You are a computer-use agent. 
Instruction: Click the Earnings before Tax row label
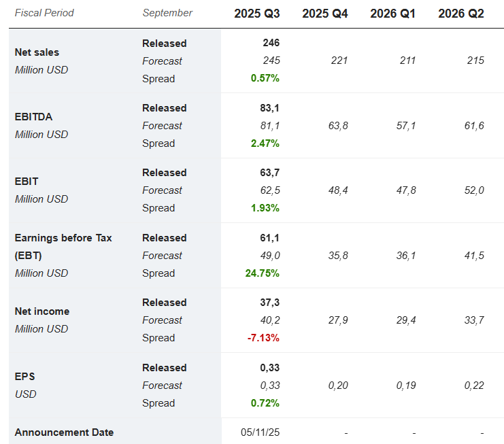coord(63,238)
